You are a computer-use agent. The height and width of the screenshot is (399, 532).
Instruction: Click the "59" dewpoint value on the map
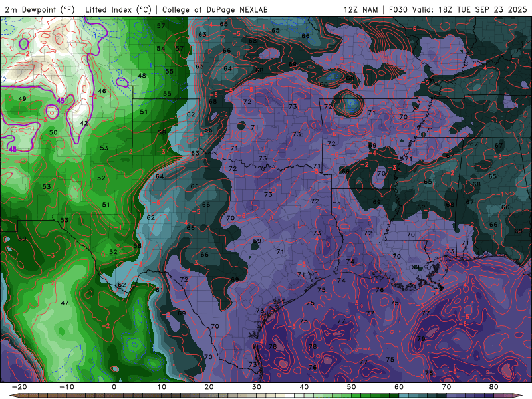point(22,239)
